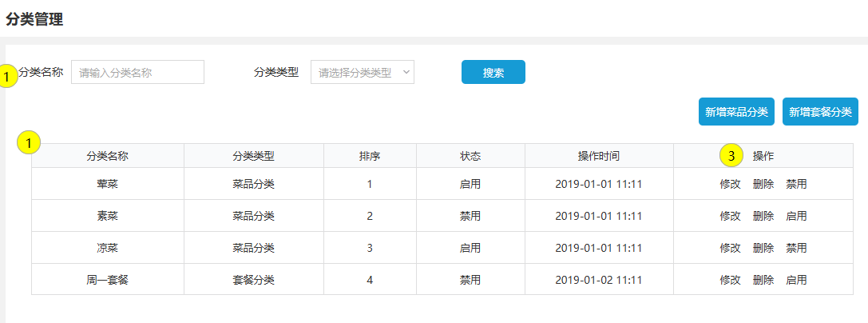
Task: Delete the 素菜 category row
Action: click(x=763, y=216)
